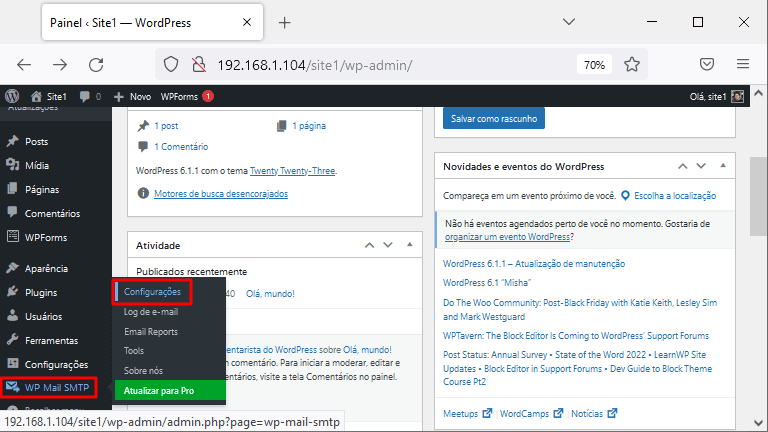Image resolution: width=768 pixels, height=432 pixels.
Task: Go forward with the browser forward arrow
Action: click(60, 65)
